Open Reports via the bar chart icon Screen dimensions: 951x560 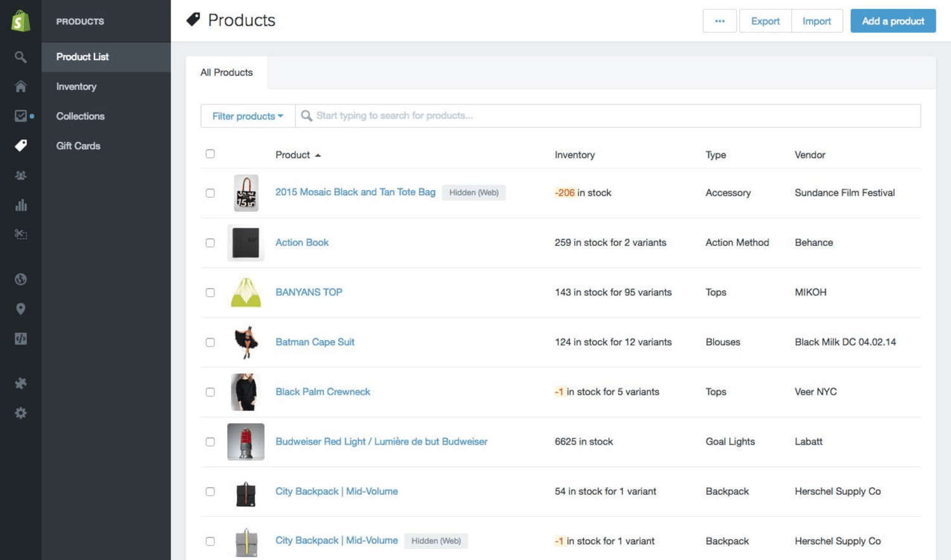tap(20, 205)
